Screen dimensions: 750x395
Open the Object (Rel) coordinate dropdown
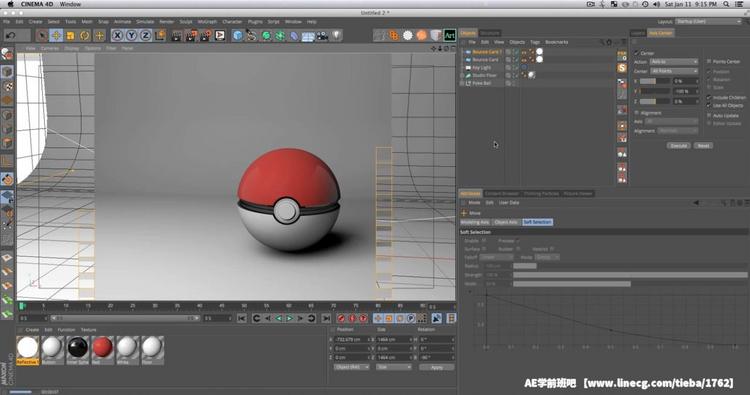tap(352, 367)
